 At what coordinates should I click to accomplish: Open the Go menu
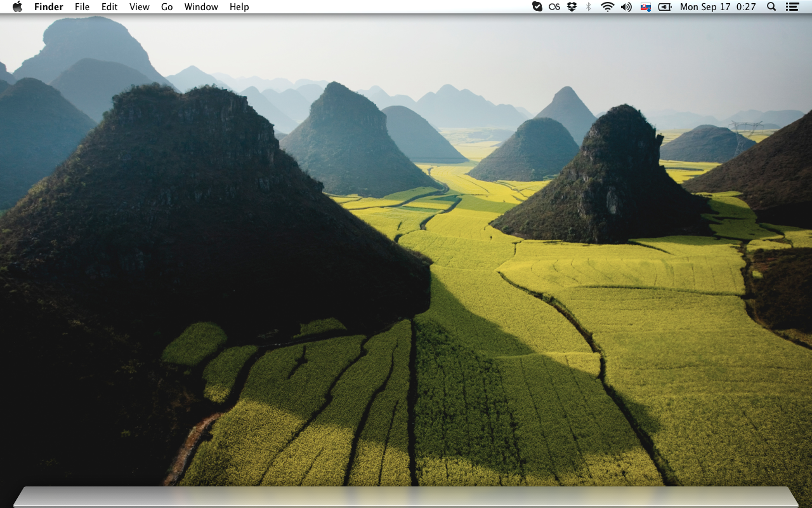(167, 7)
